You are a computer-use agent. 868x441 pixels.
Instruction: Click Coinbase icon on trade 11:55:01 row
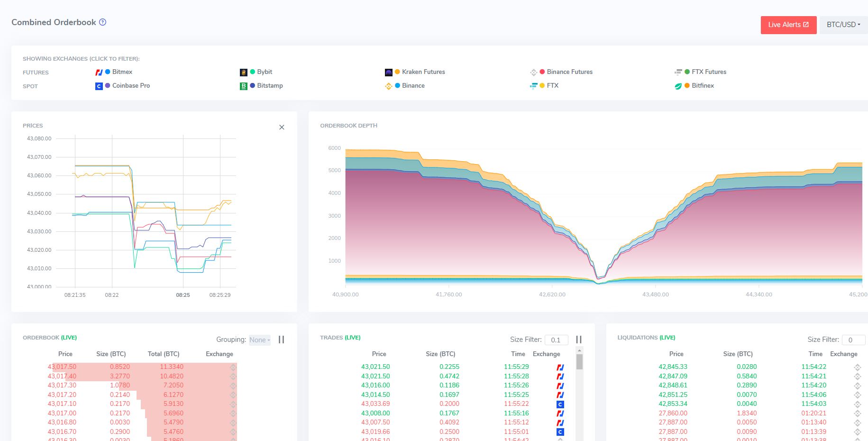[x=560, y=432]
